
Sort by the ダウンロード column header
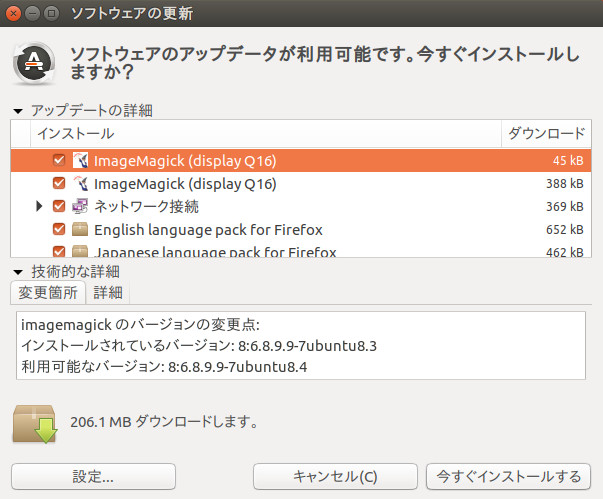546,134
